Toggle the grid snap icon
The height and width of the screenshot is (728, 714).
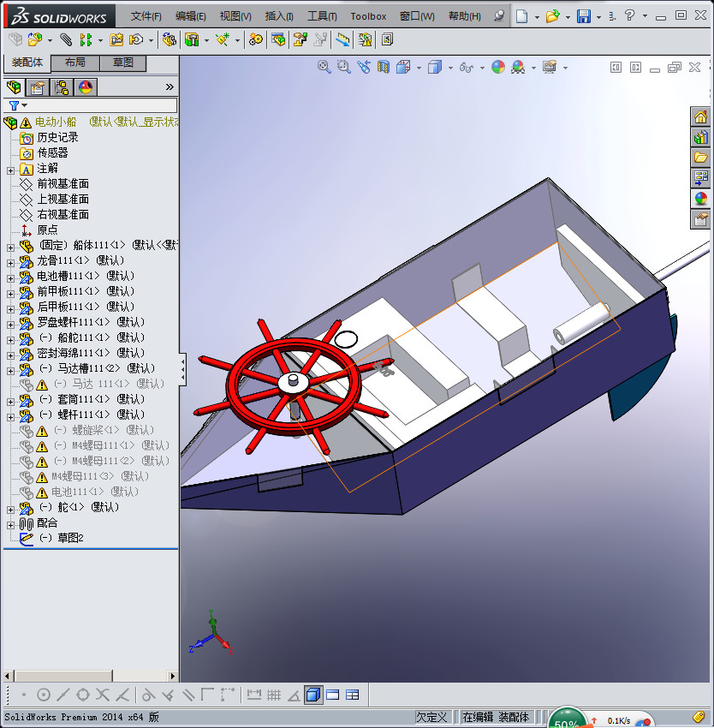pos(274,695)
